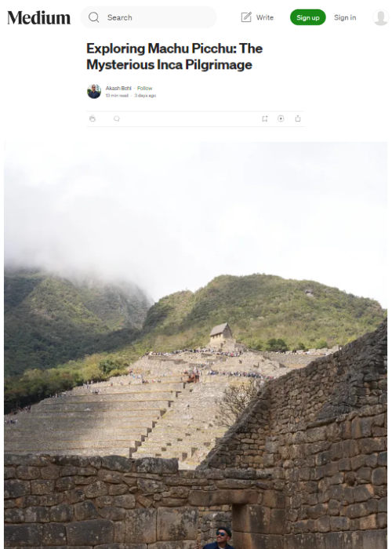This screenshot has height=549, width=392.
Task: Click the 13 min read label
Action: click(x=117, y=96)
